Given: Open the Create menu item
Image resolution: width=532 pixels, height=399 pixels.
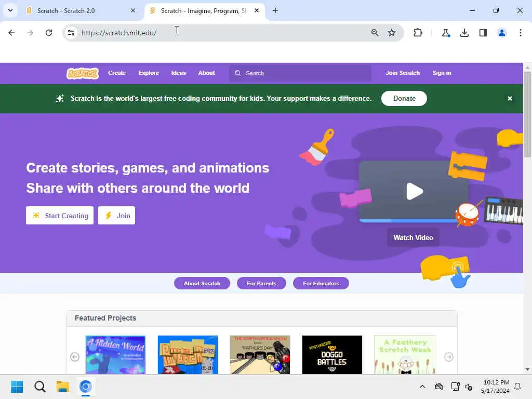Looking at the screenshot, I should [117, 73].
